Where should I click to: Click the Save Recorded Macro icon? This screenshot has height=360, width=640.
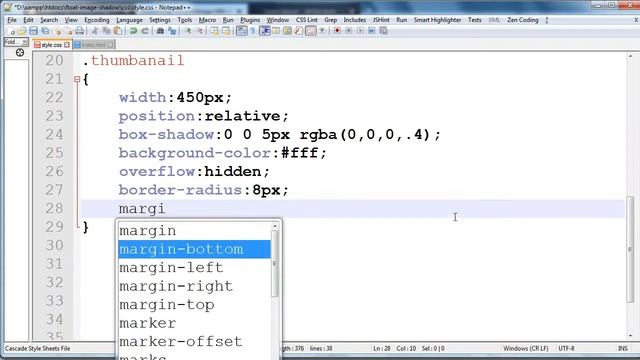383,31
